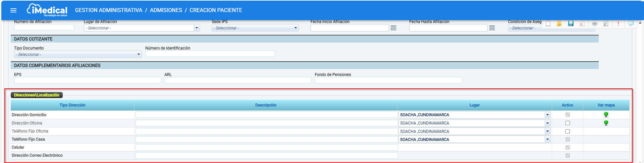View map for Dirección Oficina
Image resolution: width=644 pixels, height=163 pixels.
[x=606, y=123]
